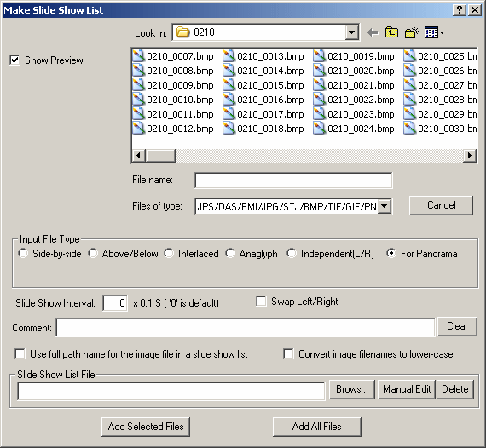Enable Swap Left/Right checkbox

tap(261, 302)
